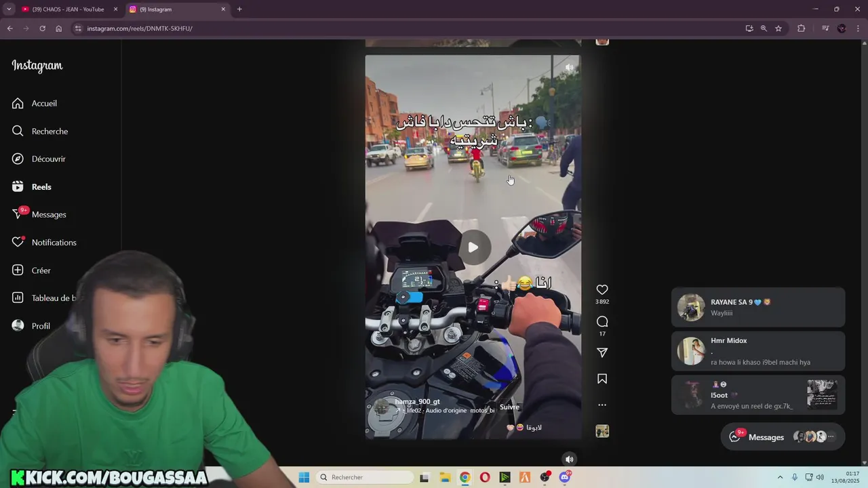Screen dimensions: 868x488
Task: Open a new browser tab
Action: (x=239, y=9)
